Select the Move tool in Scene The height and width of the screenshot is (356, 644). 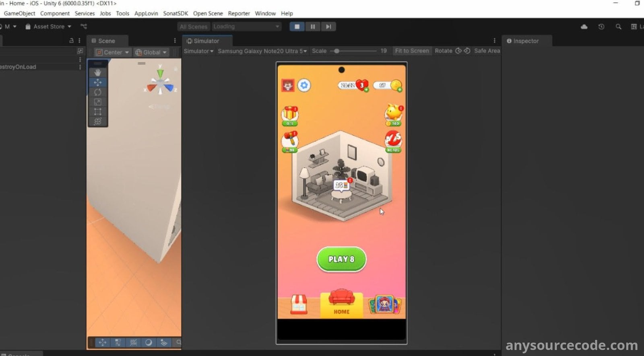tap(97, 82)
